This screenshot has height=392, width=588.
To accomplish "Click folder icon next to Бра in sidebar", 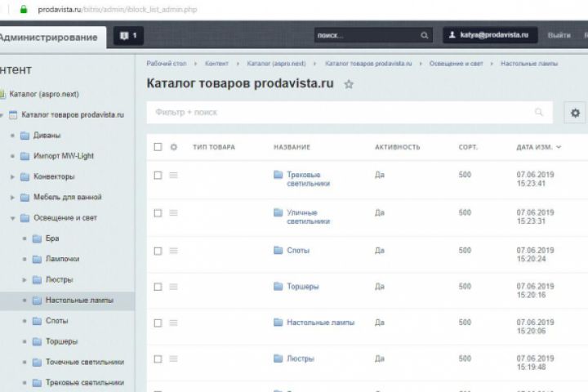I will (37, 238).
